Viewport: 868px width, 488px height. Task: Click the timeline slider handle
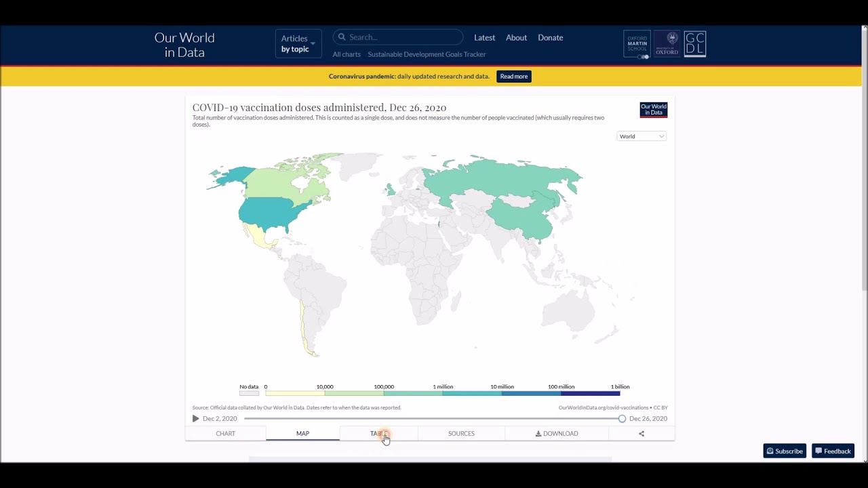point(622,419)
